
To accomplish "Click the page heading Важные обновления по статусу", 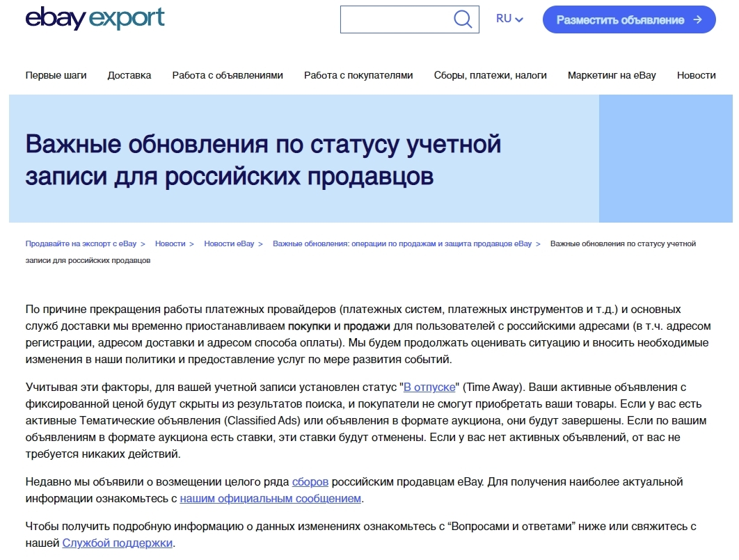I will (x=263, y=160).
